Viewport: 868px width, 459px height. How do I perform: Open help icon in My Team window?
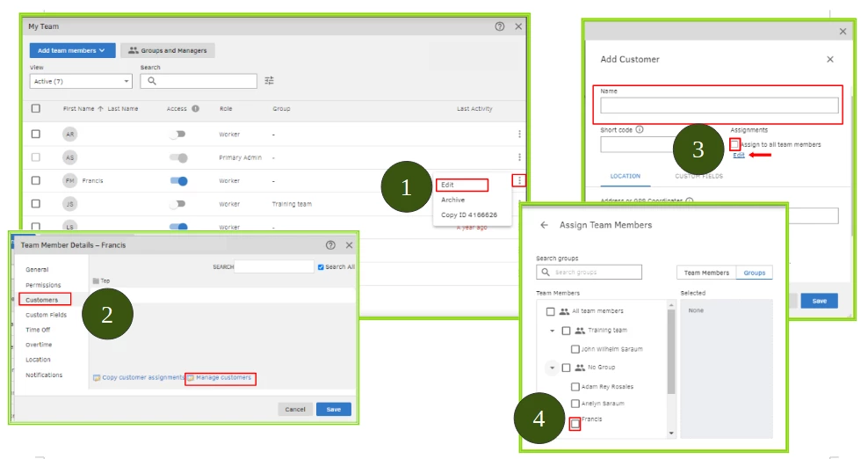[x=499, y=26]
